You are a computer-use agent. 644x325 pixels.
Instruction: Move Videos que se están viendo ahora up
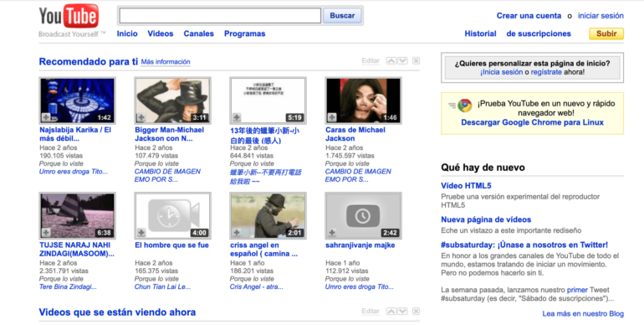click(391, 311)
